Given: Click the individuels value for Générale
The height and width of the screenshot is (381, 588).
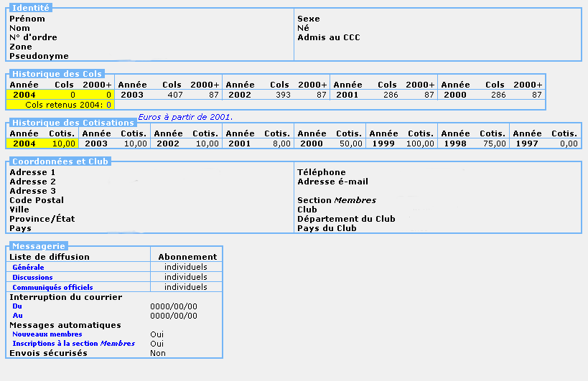Looking at the screenshot, I should (x=185, y=267).
